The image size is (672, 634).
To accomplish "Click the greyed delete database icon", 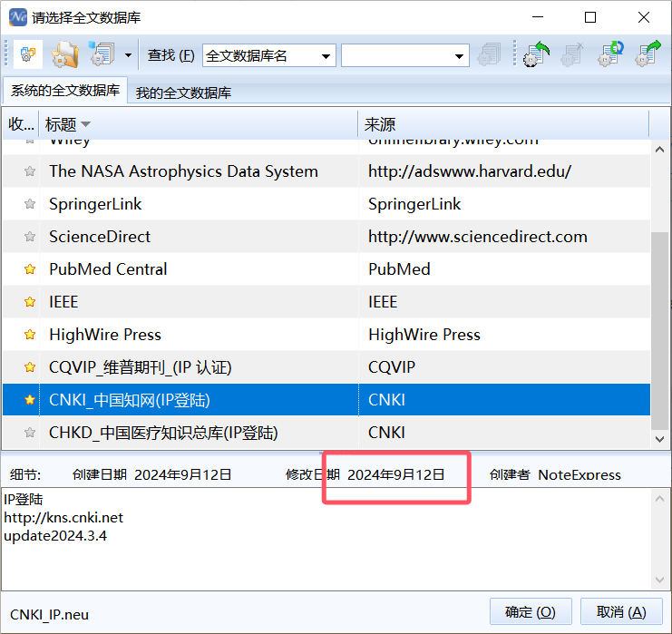I will [573, 54].
